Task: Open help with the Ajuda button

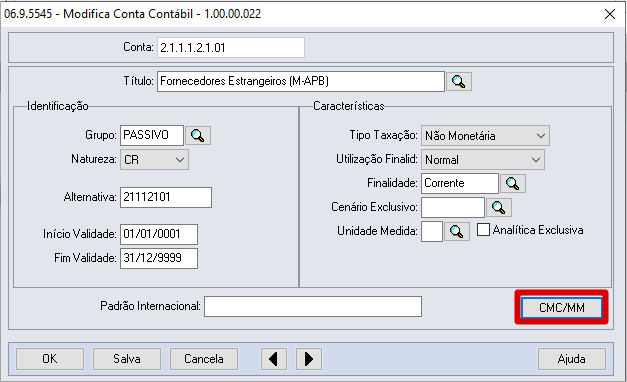Action: pos(572,359)
